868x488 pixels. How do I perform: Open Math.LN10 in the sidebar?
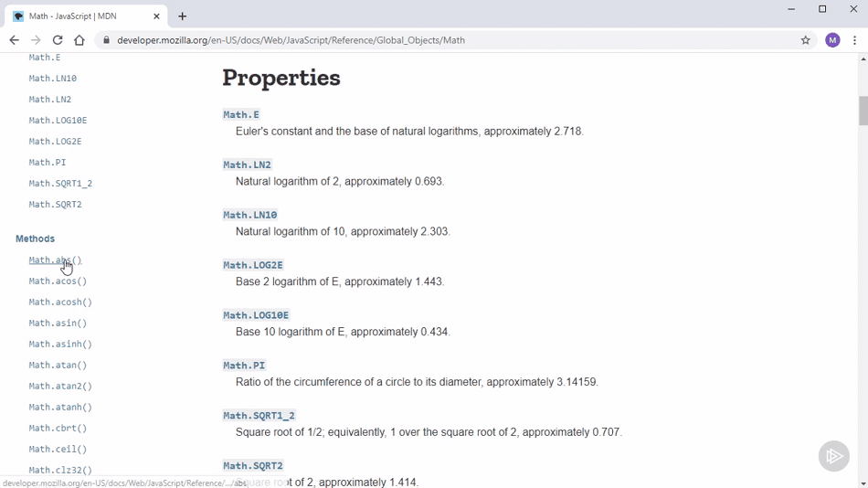click(x=53, y=78)
